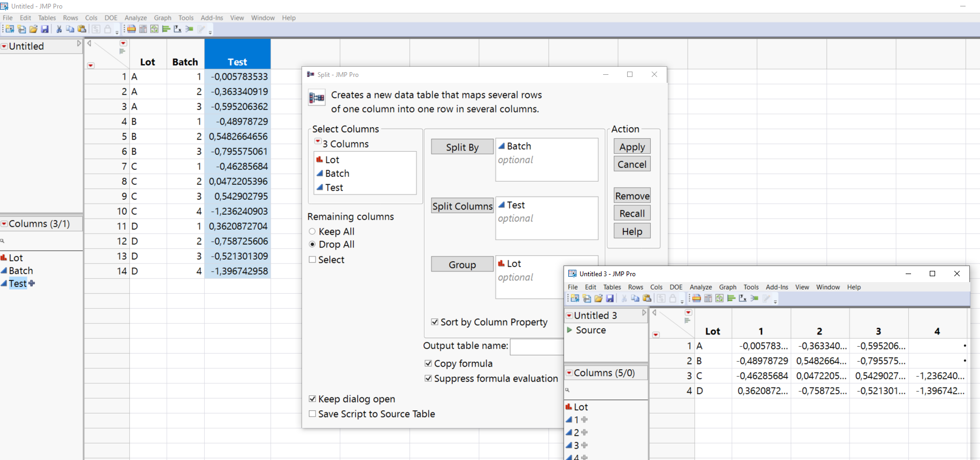Image resolution: width=980 pixels, height=460 pixels.
Task: Select the Keep All radio button
Action: click(312, 231)
